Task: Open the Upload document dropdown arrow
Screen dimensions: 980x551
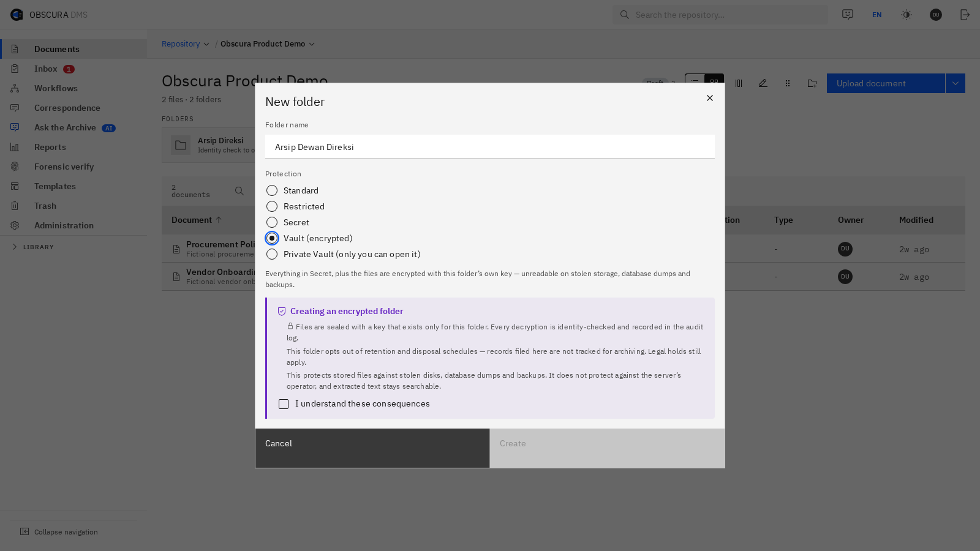Action: point(956,83)
